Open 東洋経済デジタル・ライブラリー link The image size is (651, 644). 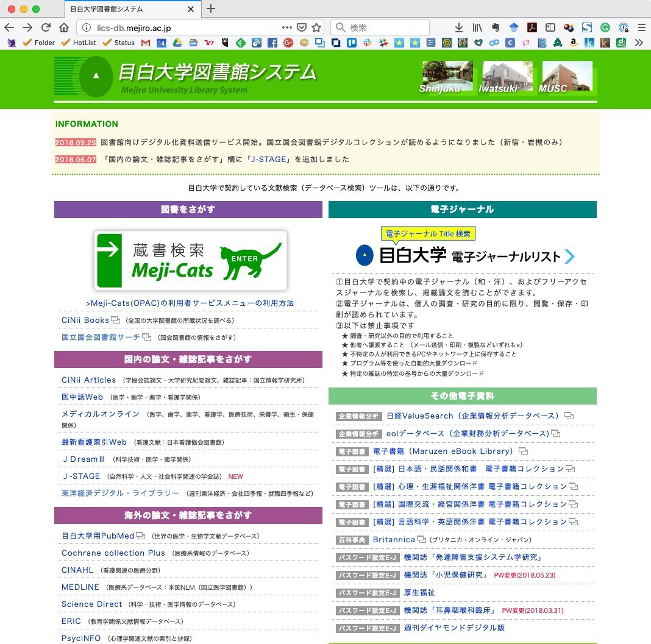[x=120, y=494]
